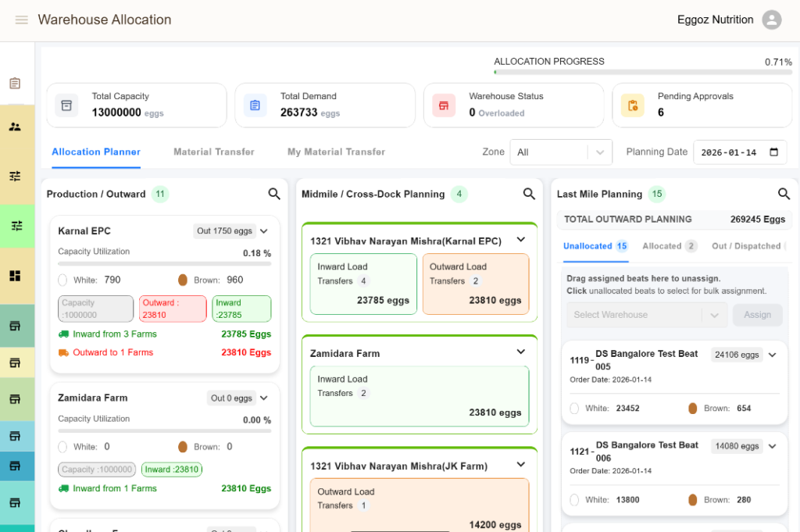The height and width of the screenshot is (532, 800).
Task: Click the Assign button
Action: point(757,315)
